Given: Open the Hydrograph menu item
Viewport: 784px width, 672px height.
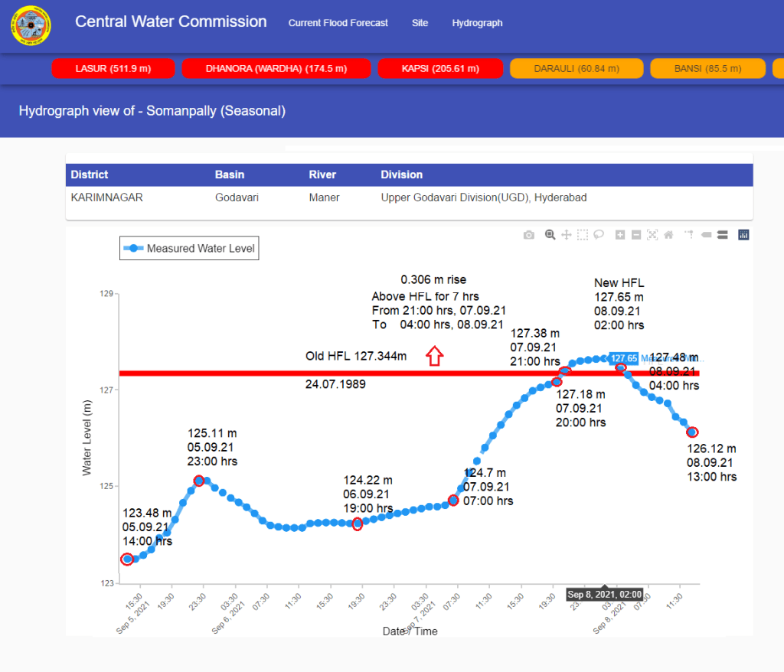Looking at the screenshot, I should (477, 23).
